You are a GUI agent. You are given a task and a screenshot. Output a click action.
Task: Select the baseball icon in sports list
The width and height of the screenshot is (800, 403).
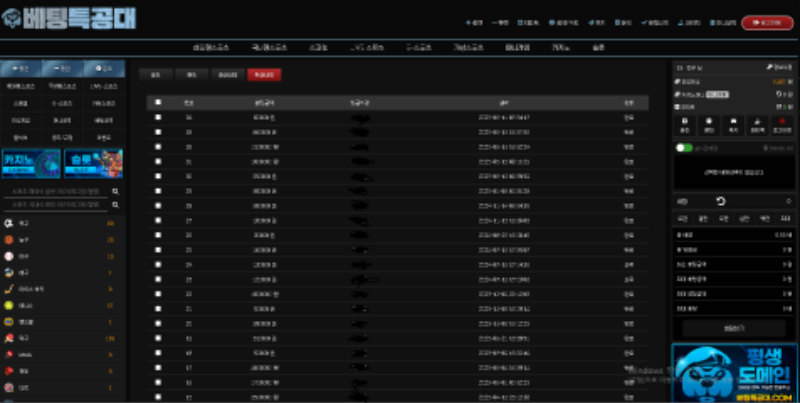(x=9, y=256)
